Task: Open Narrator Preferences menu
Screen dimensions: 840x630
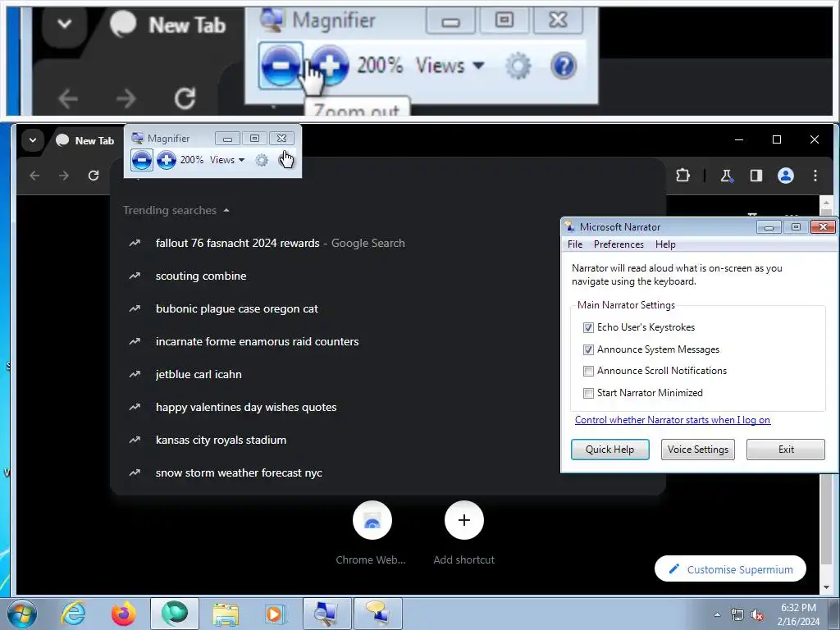Action: 619,244
